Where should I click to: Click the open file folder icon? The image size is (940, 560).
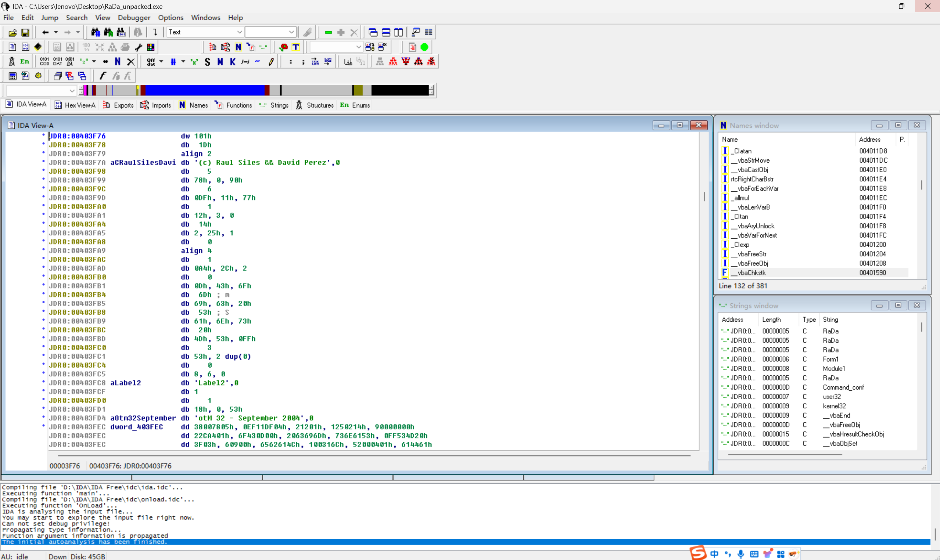pos(12,32)
